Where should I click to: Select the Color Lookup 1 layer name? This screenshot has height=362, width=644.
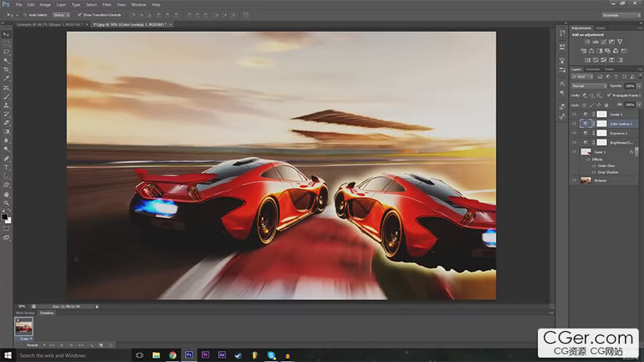pos(621,124)
